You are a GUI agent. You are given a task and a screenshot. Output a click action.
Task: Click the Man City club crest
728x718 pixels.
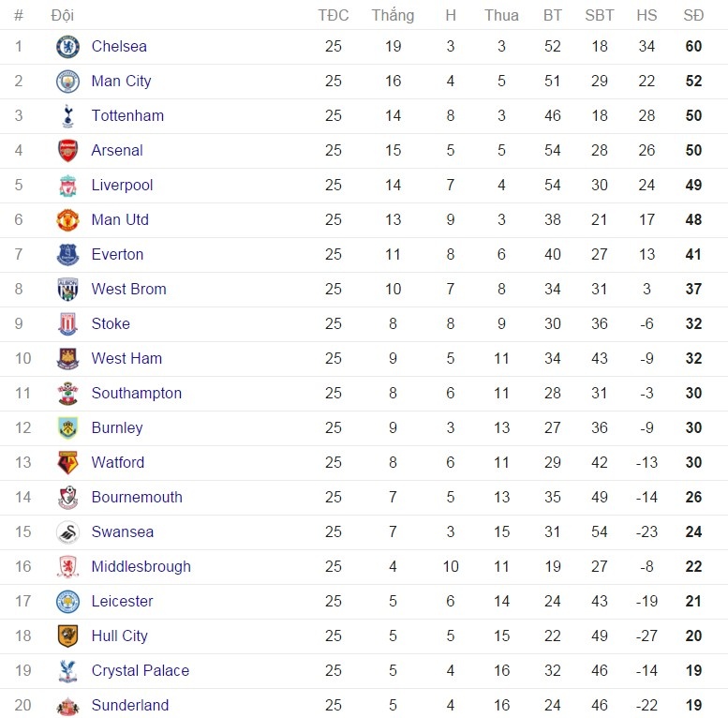pos(67,82)
